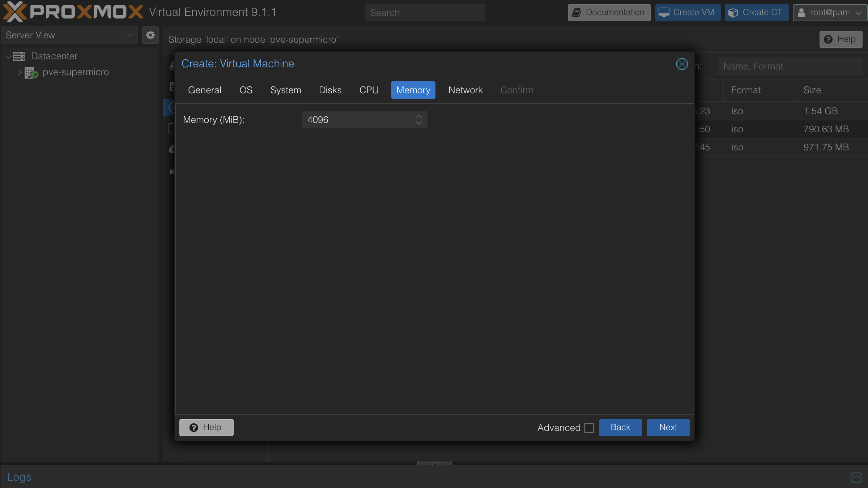Click the scroll-to-top chevron at bottom right
This screenshot has height=488, width=868.
coord(857,477)
